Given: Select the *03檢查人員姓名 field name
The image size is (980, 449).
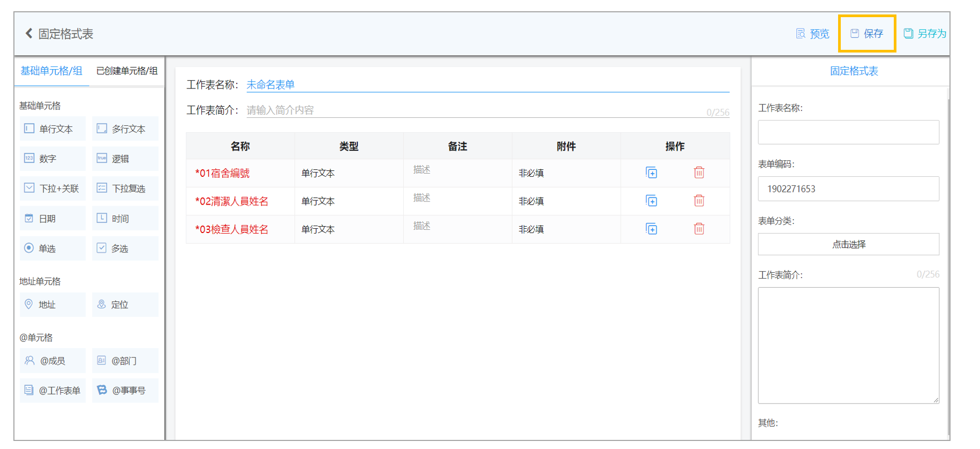Looking at the screenshot, I should (232, 229).
